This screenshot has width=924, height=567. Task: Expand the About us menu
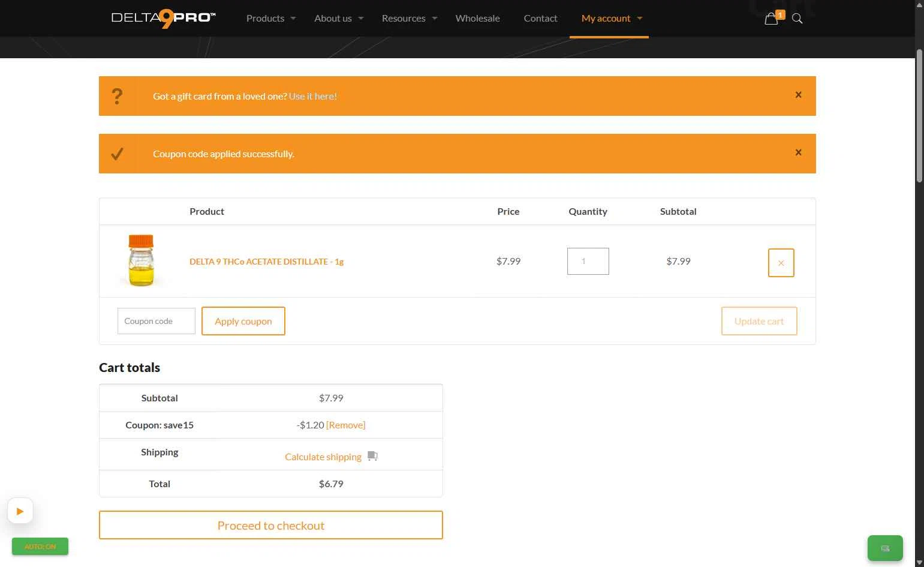[x=339, y=19]
